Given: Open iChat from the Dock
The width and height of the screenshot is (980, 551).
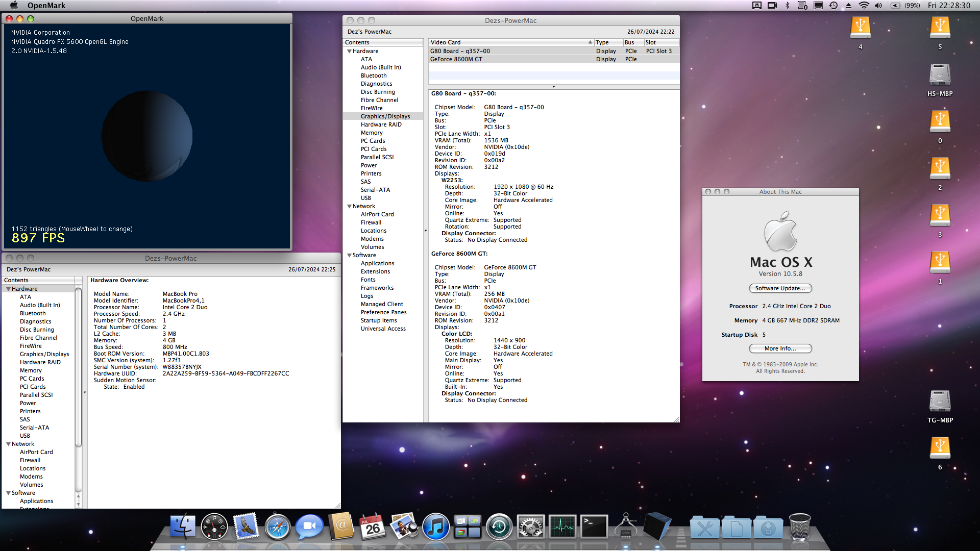Looking at the screenshot, I should click(310, 527).
